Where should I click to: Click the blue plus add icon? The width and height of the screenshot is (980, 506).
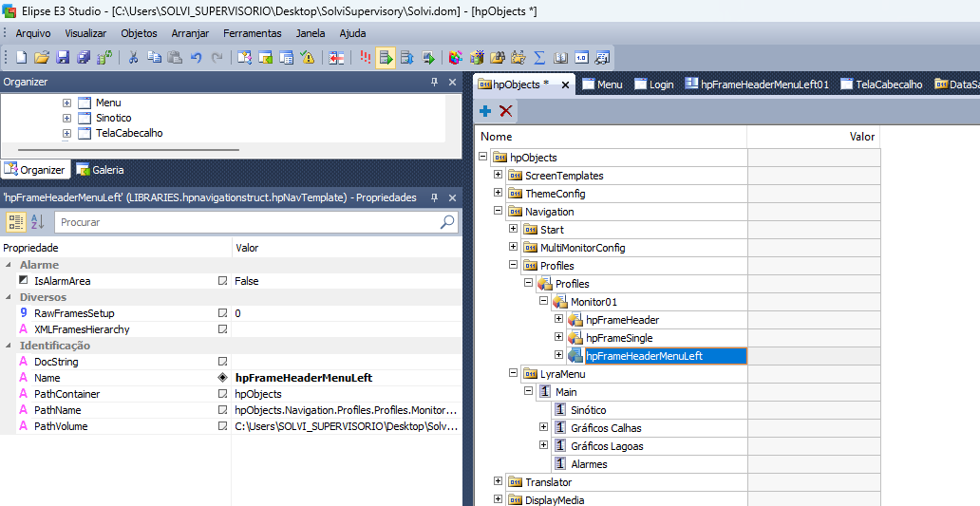click(x=485, y=111)
